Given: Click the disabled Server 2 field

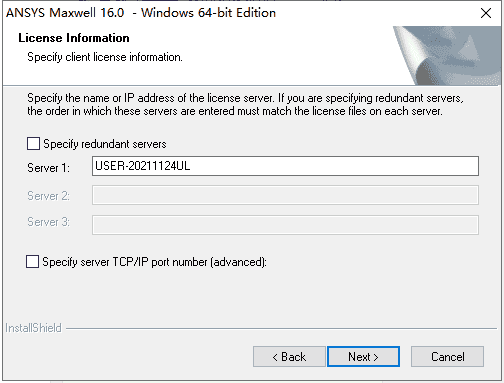Looking at the screenshot, I should coord(285,195).
